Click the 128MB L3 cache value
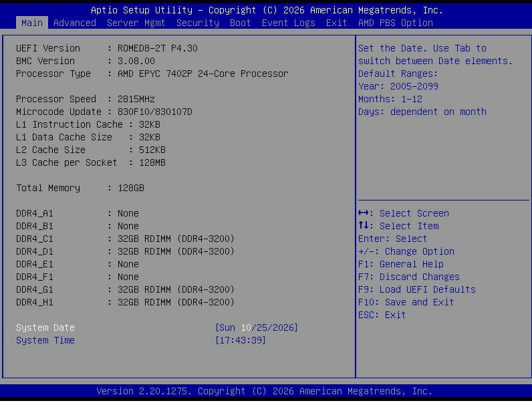Screen dimensions: 532x403 152,162
